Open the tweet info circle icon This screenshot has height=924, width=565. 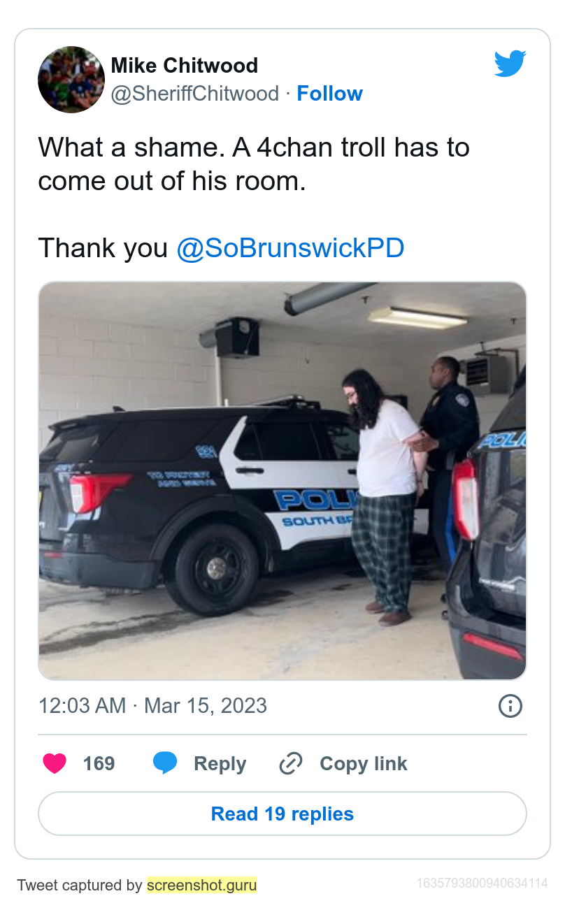click(x=510, y=705)
